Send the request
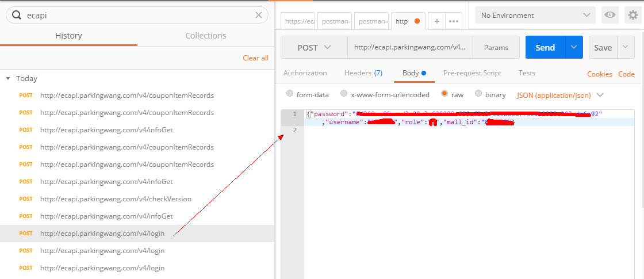Screen dimensions: 644x279 (546, 48)
